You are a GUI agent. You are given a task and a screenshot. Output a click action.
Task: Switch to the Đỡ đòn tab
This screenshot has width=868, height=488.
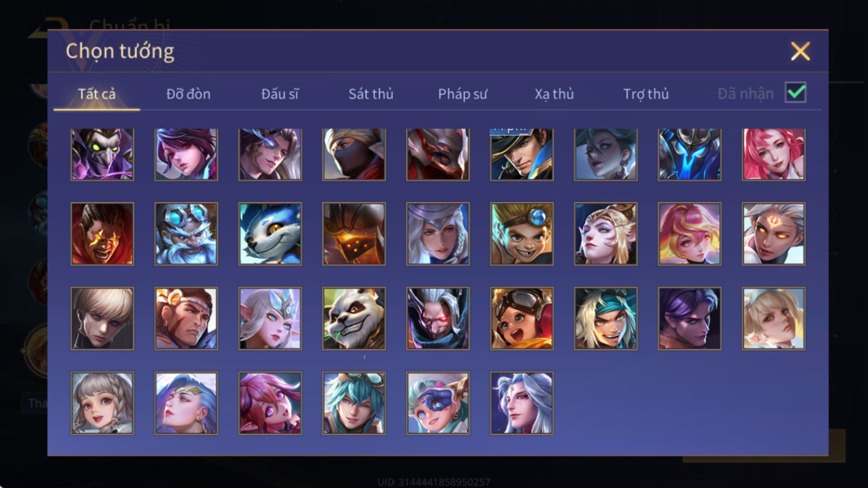[x=188, y=94]
